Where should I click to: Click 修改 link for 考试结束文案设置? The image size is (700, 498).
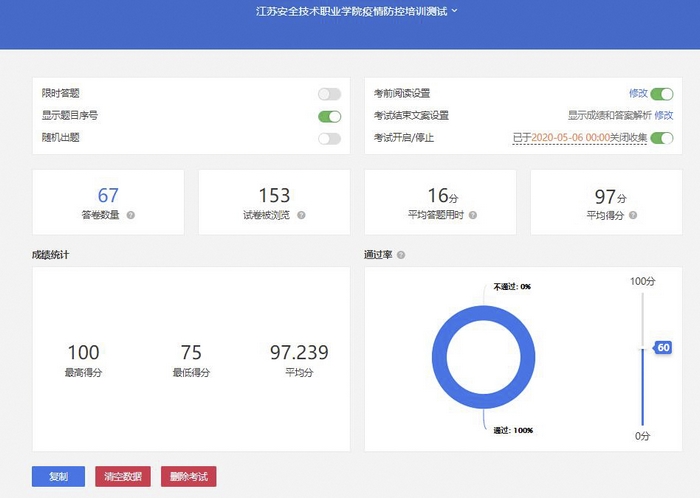click(664, 116)
